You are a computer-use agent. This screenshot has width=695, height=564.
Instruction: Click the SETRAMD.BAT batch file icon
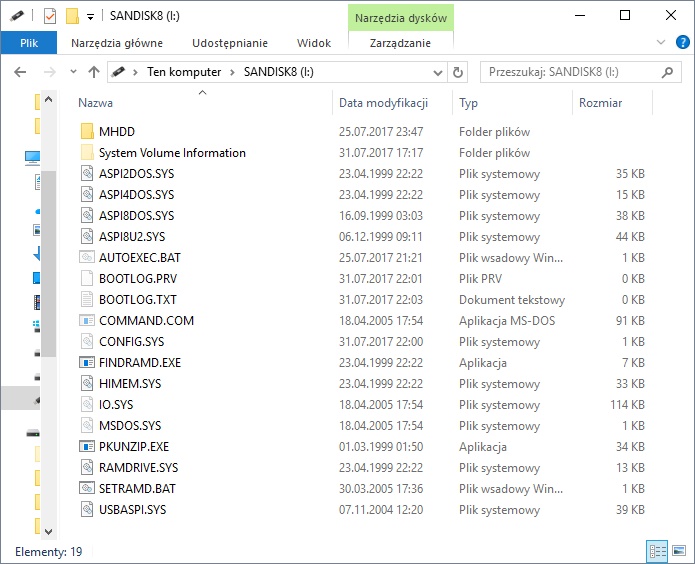87,488
